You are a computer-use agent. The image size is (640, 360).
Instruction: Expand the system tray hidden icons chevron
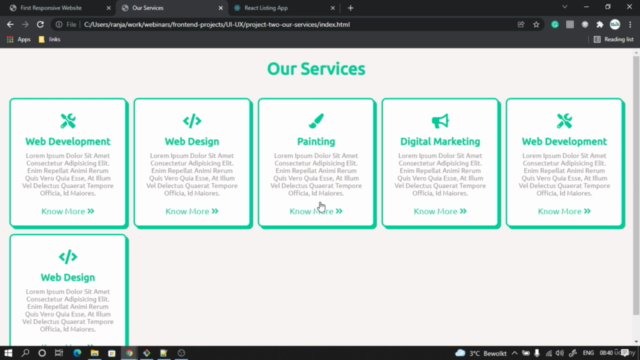[514, 353]
